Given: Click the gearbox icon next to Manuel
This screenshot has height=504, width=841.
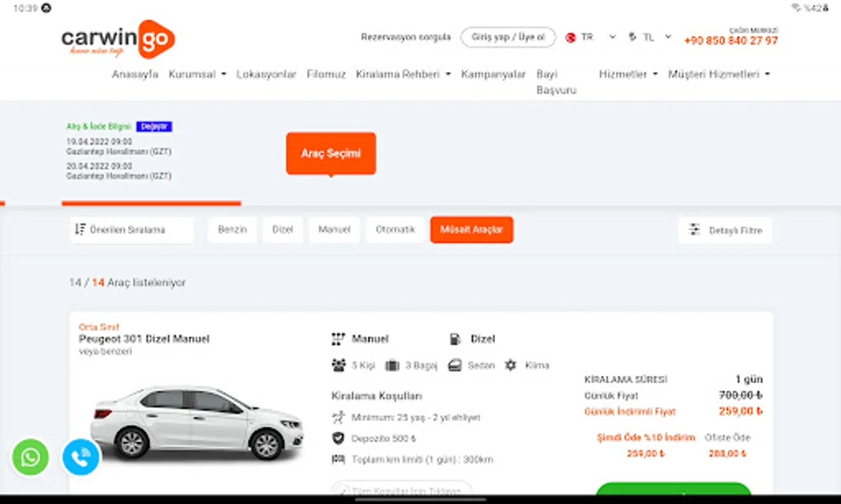Looking at the screenshot, I should 338,339.
